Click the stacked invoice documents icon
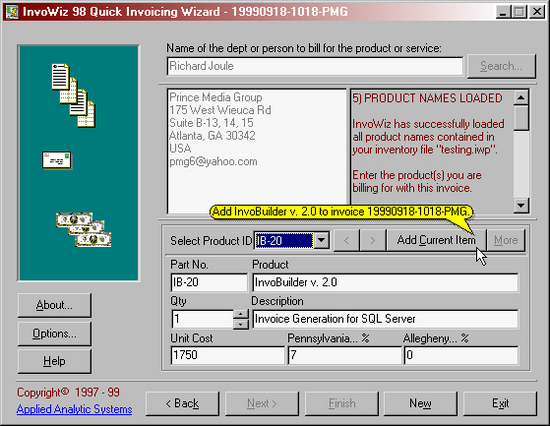 click(x=73, y=95)
